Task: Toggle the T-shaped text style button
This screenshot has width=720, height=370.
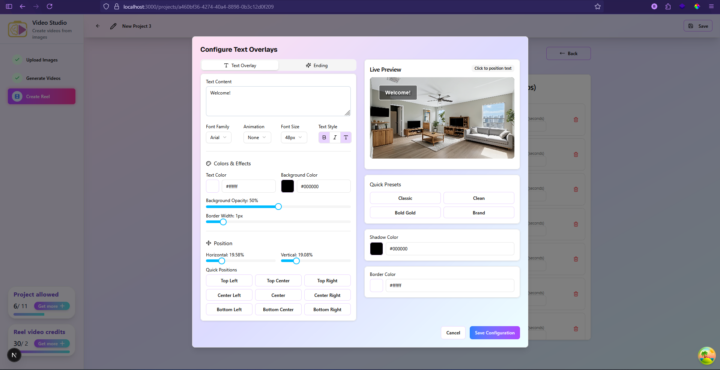Action: coord(346,137)
